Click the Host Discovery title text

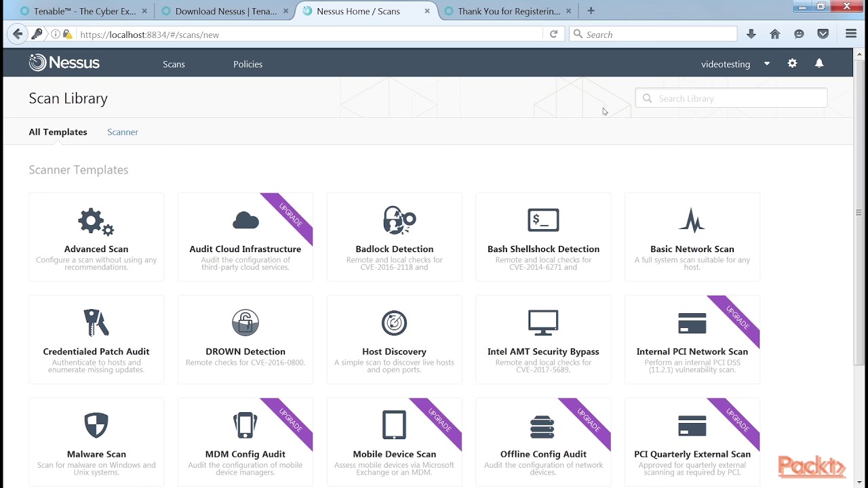click(394, 351)
